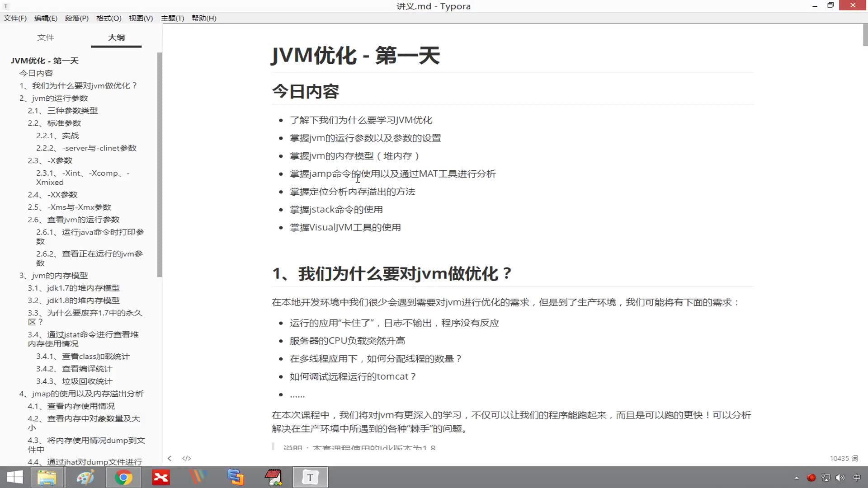Place cursor in bullet 服务器的CPU负载突然升高
The width and height of the screenshot is (868, 488).
347,341
